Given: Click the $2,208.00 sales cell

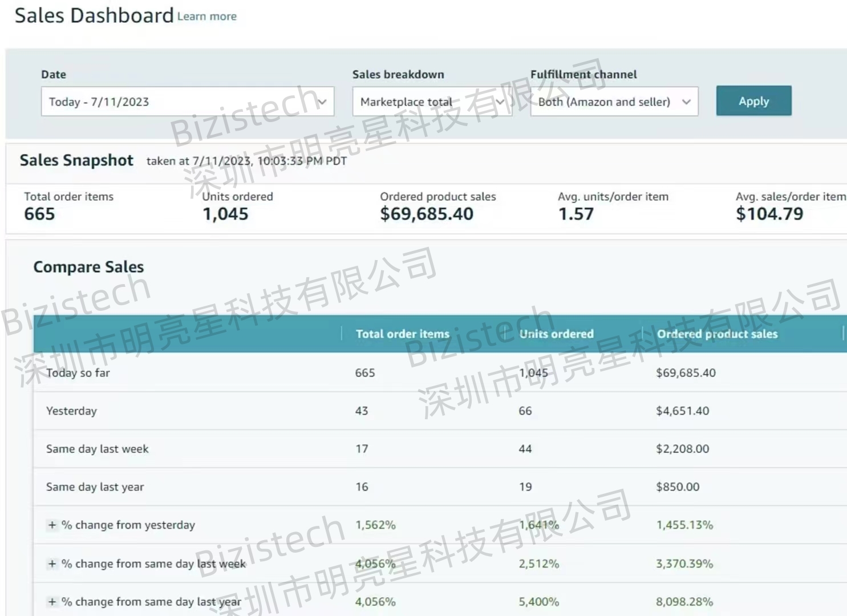Looking at the screenshot, I should [682, 449].
